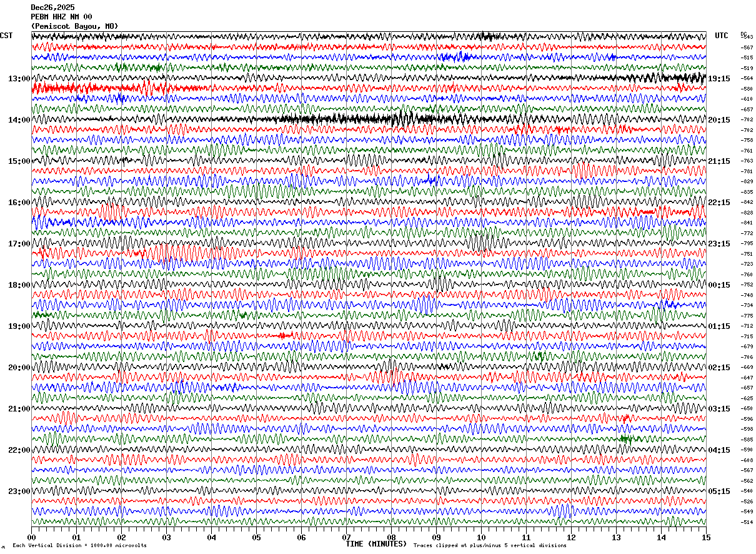This screenshot has height=554, width=756.
Task: Click the 'CST' time zone label
Action: 6,36
